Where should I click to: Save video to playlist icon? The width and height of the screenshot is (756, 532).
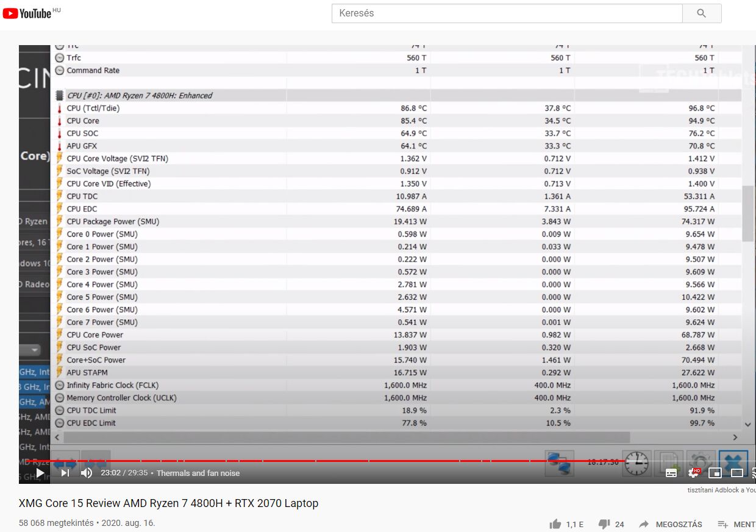point(723,524)
